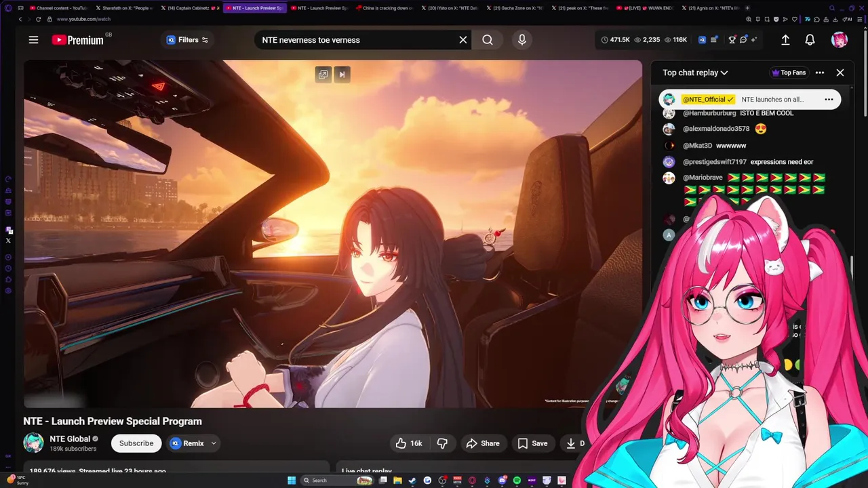Open pinned NTE_Official message options
Screen dimensions: 868x488
[x=829, y=99]
